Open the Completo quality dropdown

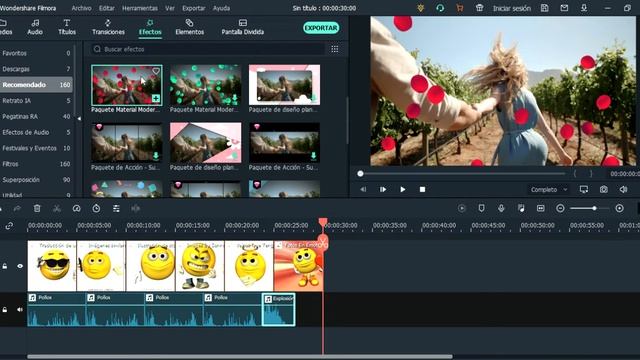pyautogui.click(x=549, y=189)
